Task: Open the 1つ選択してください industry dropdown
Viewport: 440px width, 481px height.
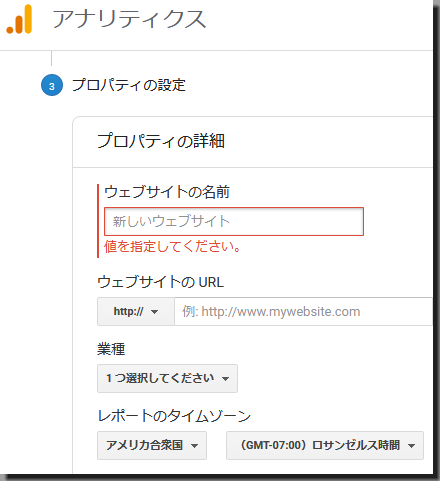Action: pos(167,378)
